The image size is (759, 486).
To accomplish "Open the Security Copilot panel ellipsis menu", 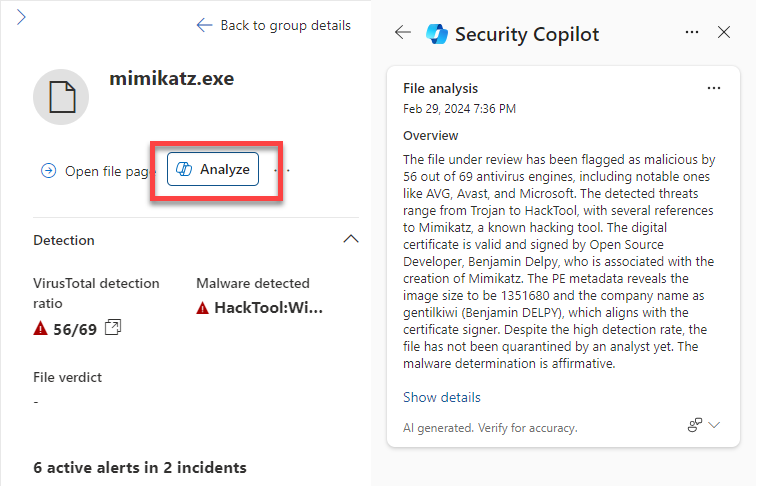I will 692,32.
